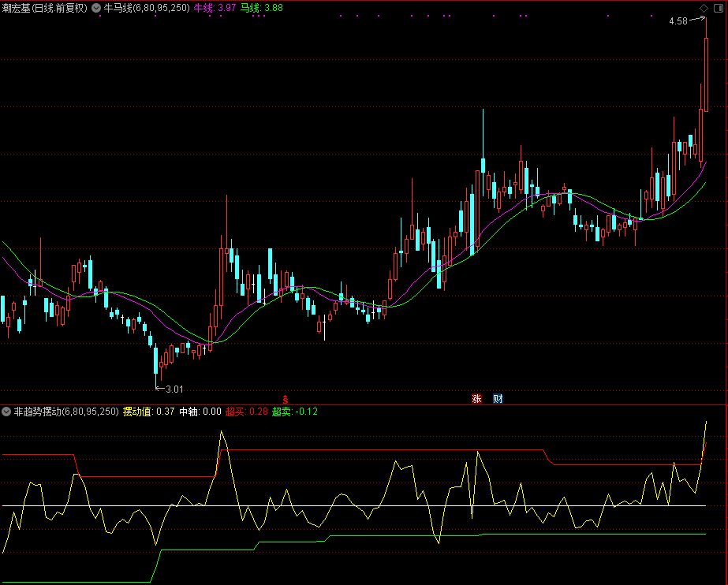The image size is (728, 585).
Task: Click the latest tall red candlestick
Action: 707,75
